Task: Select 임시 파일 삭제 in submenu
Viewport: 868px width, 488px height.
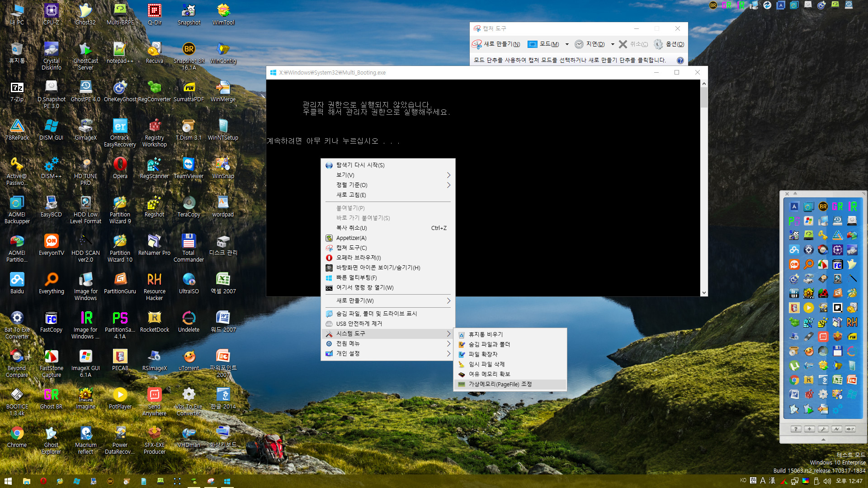Action: tap(510, 364)
